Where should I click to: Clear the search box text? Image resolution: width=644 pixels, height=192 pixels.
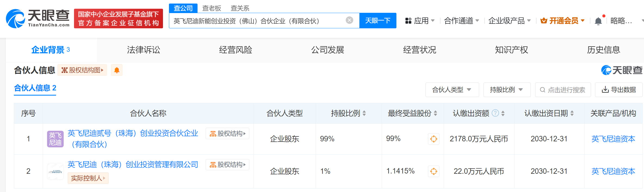click(349, 20)
